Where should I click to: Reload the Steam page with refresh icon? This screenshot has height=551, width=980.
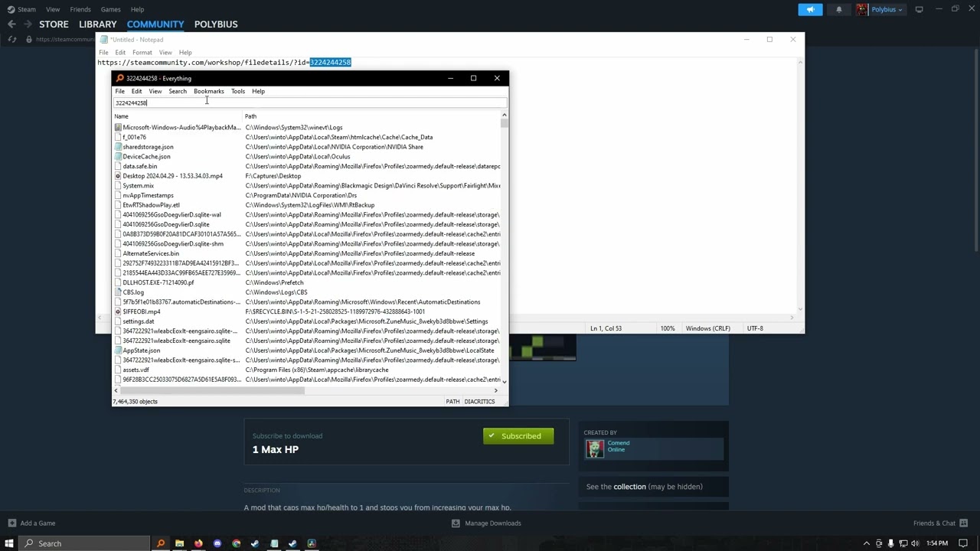(x=12, y=39)
